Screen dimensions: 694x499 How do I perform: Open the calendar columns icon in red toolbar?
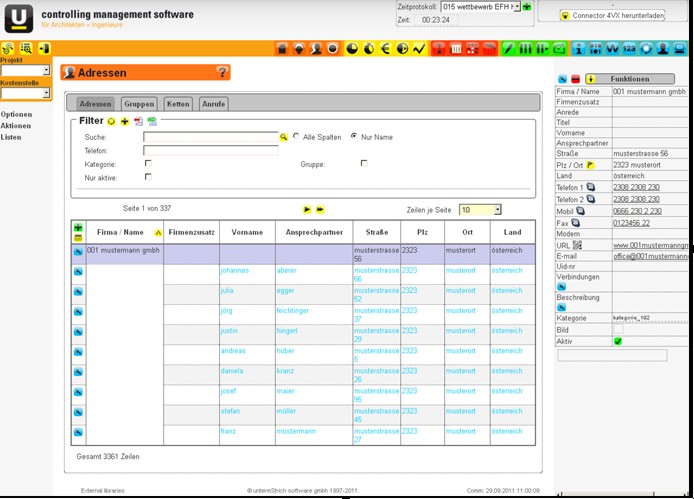point(455,48)
